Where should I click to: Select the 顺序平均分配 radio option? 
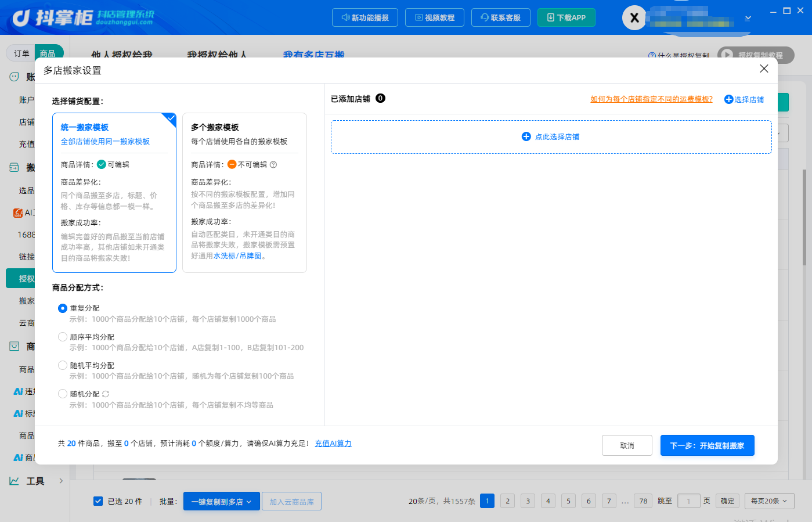point(63,337)
